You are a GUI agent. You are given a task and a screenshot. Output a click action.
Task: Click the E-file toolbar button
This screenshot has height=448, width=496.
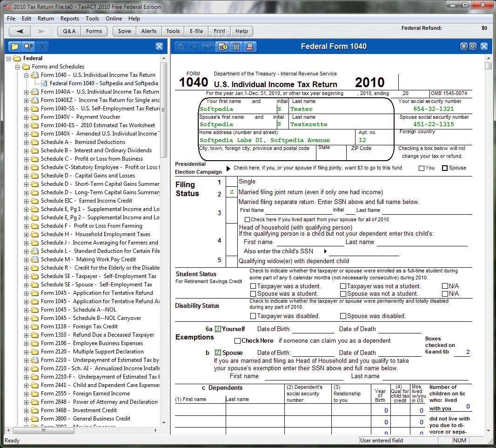pos(196,31)
